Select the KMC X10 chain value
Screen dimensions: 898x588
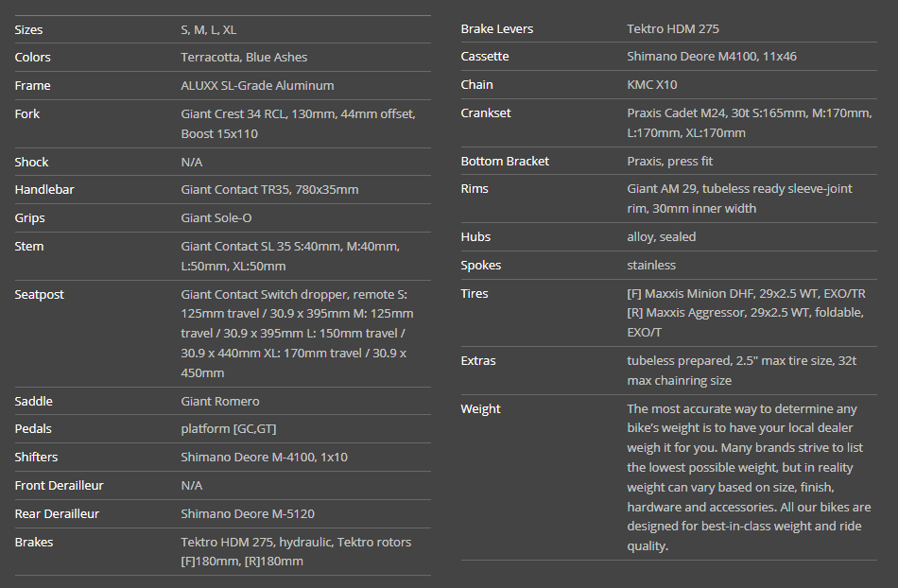[652, 85]
